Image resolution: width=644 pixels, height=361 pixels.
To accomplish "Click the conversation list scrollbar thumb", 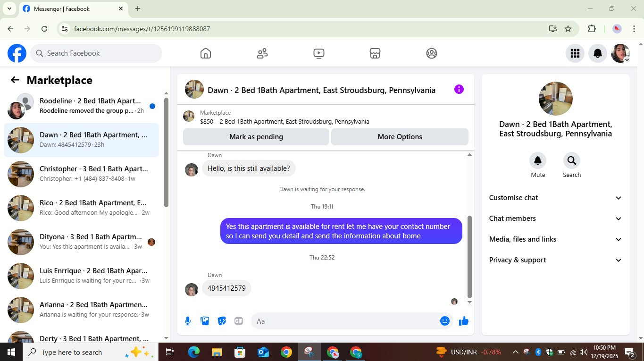I will click(x=166, y=151).
